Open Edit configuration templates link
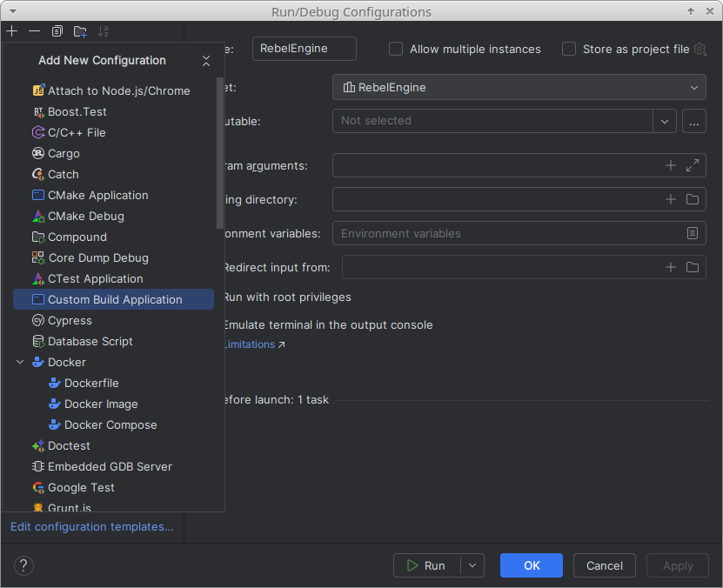This screenshot has width=723, height=588. click(92, 527)
